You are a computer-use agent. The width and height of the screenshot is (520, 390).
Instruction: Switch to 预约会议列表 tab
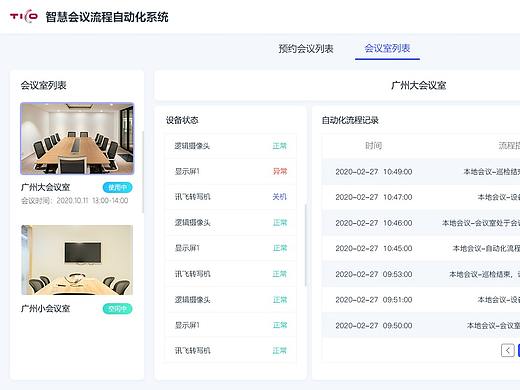coord(306,49)
